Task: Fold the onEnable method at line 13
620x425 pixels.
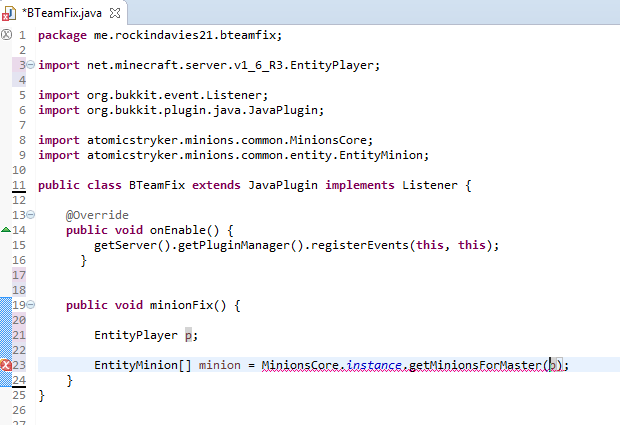Action: [x=30, y=215]
